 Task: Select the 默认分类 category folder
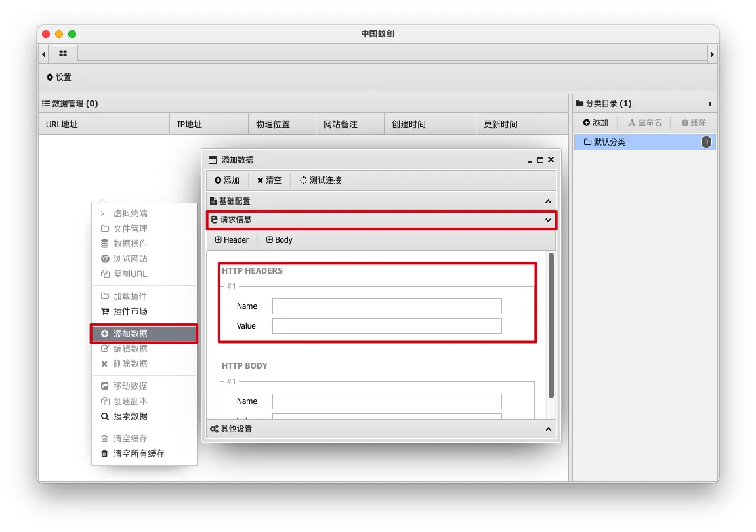click(609, 142)
